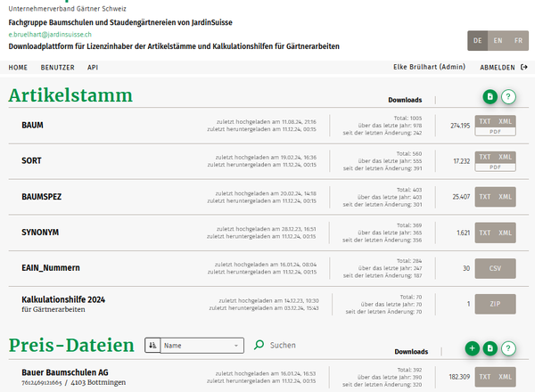Download SORT as PDF
Image resolution: width=535 pixels, height=392 pixels.
[x=496, y=167]
